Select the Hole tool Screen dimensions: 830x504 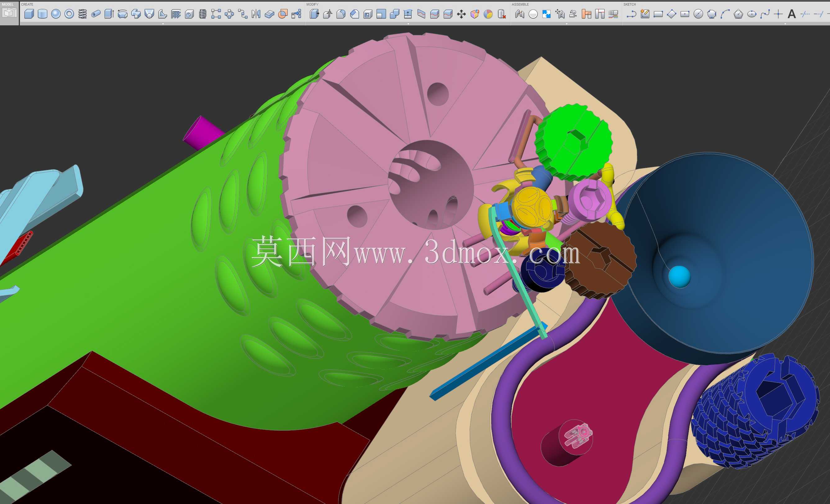coord(189,14)
